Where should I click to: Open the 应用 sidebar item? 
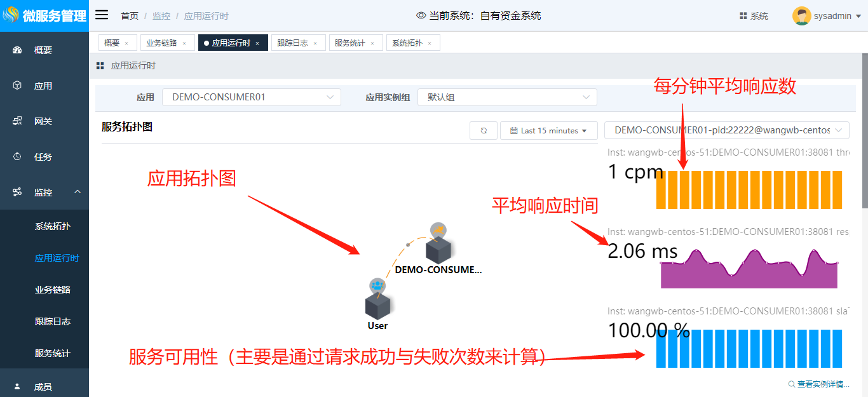point(43,86)
